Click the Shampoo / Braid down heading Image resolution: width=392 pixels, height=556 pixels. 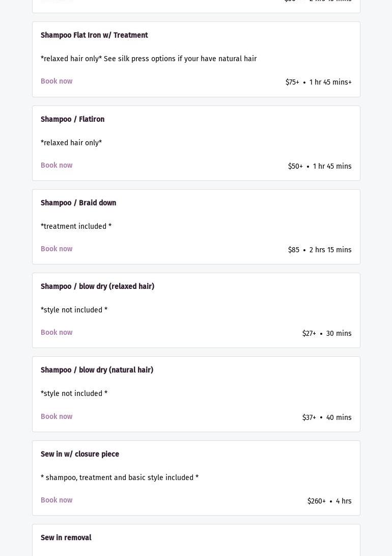[78, 203]
